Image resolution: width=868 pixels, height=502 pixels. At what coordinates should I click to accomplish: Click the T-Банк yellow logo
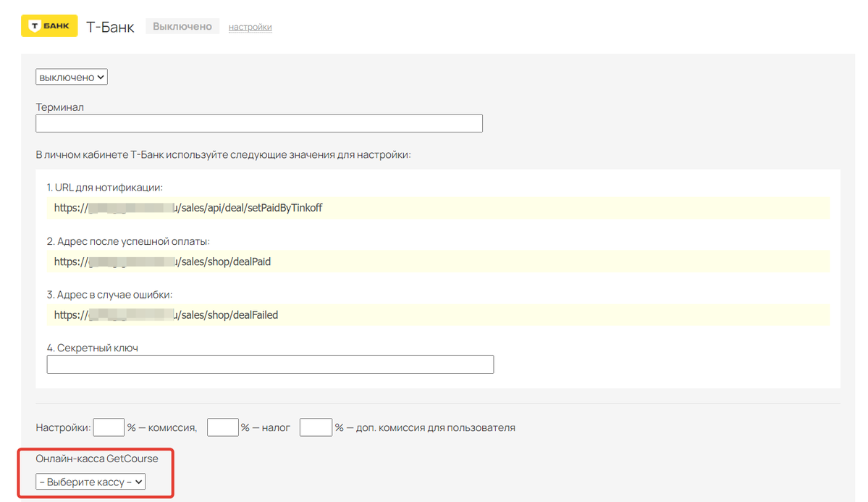pos(49,26)
